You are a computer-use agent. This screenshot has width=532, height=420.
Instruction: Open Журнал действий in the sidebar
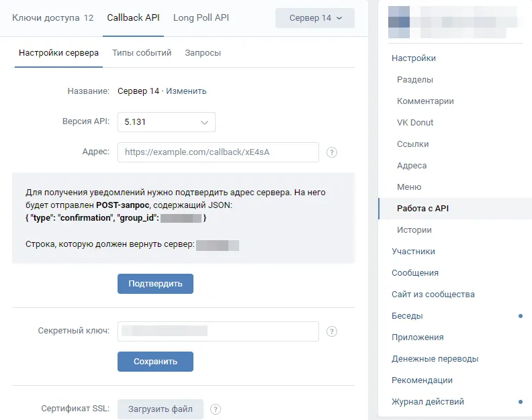pyautogui.click(x=427, y=402)
